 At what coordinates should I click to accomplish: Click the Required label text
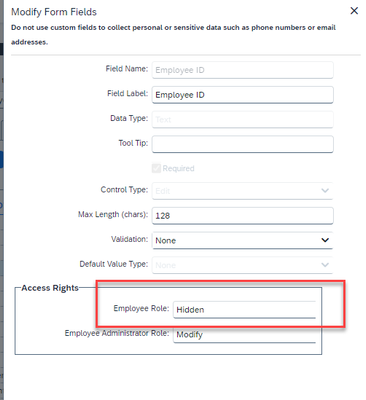178,168
